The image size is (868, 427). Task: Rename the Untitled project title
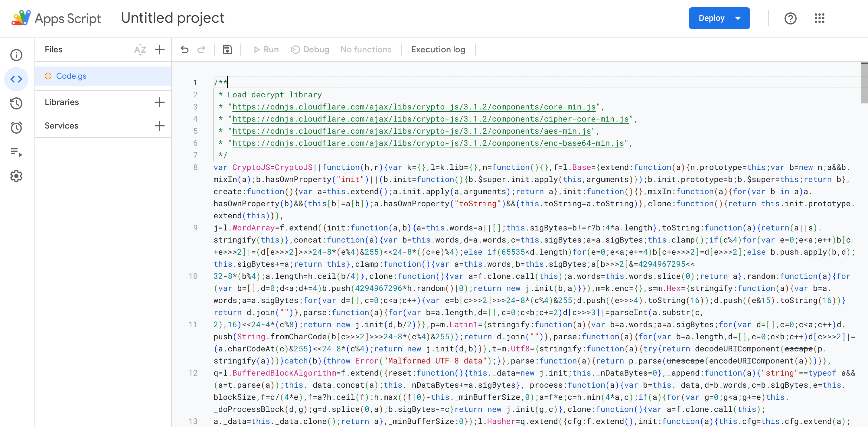pyautogui.click(x=172, y=18)
